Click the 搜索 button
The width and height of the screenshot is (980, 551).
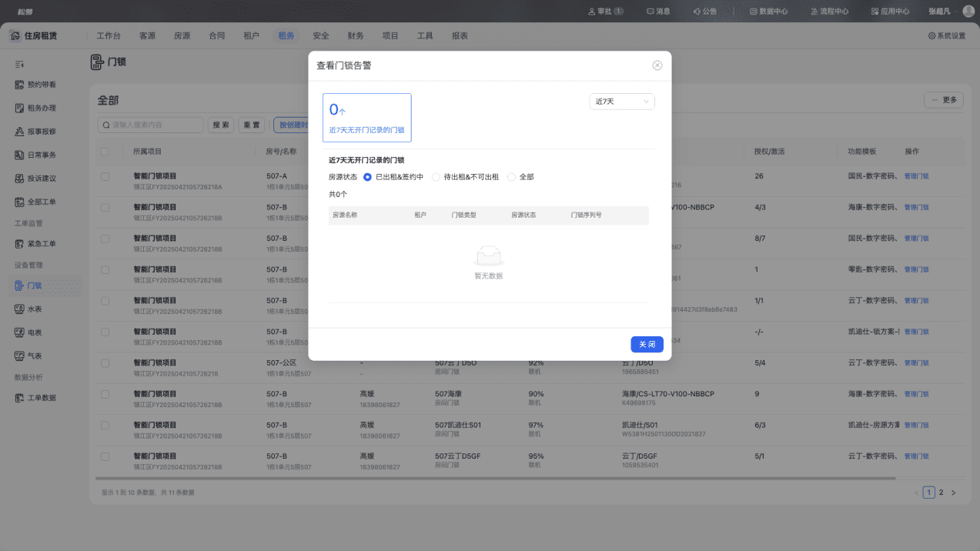221,125
